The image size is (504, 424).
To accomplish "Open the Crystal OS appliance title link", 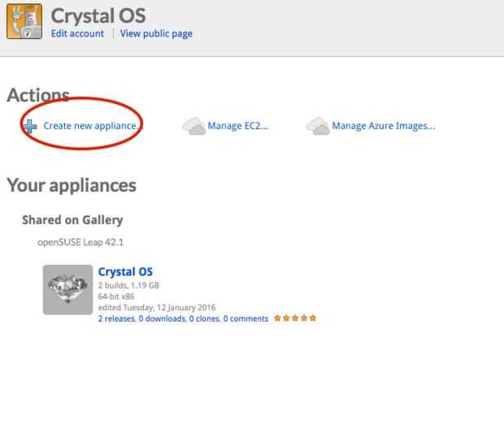I will [x=125, y=272].
